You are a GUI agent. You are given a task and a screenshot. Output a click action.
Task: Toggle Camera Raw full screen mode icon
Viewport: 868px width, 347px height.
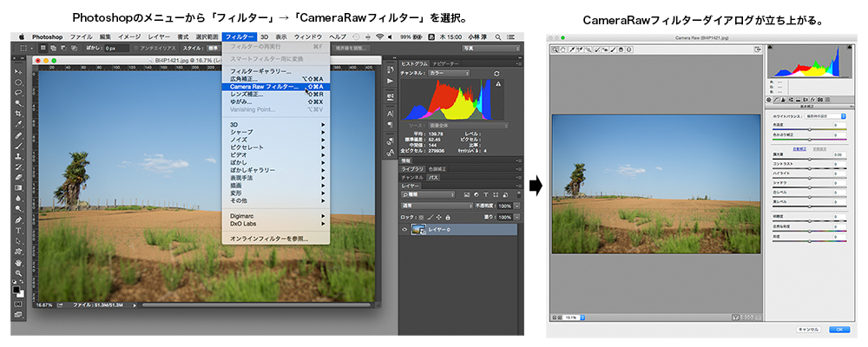click(x=757, y=49)
